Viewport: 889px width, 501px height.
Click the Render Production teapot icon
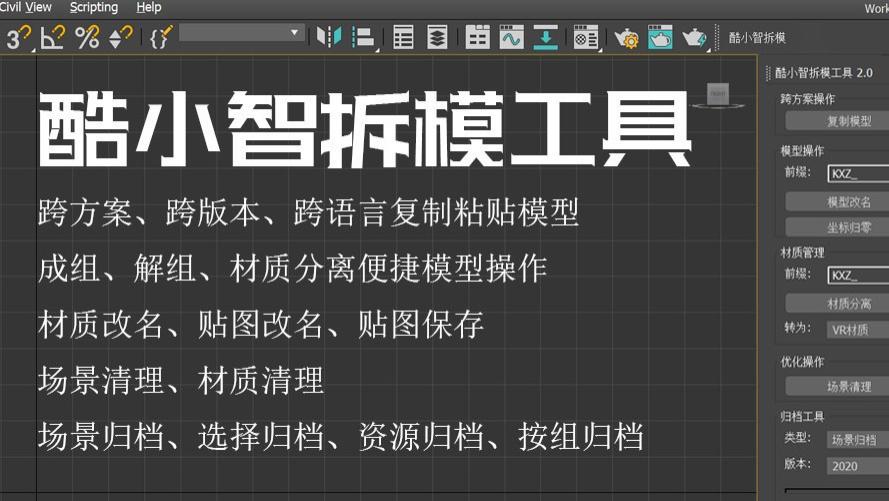695,37
